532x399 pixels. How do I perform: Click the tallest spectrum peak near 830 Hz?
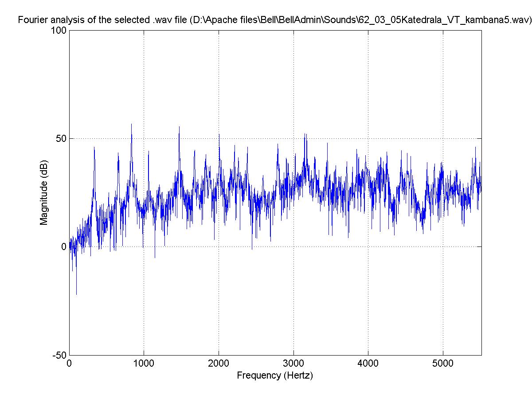131,125
